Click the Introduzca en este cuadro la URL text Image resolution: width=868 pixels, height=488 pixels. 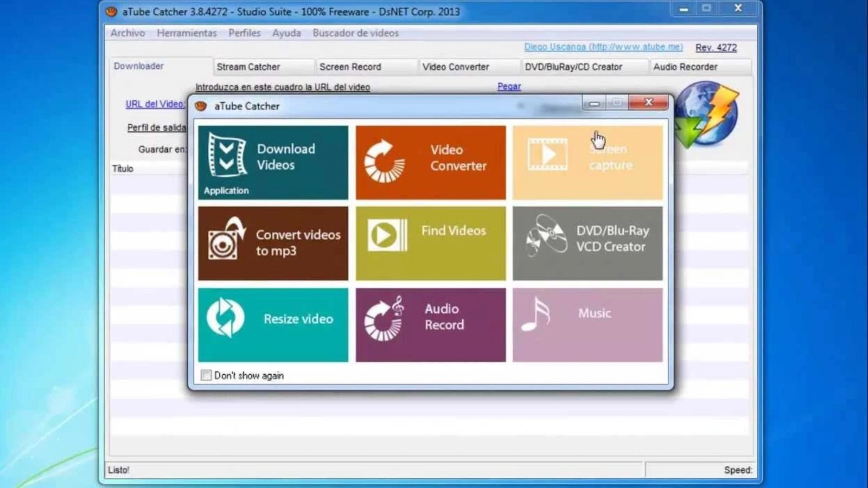[283, 87]
